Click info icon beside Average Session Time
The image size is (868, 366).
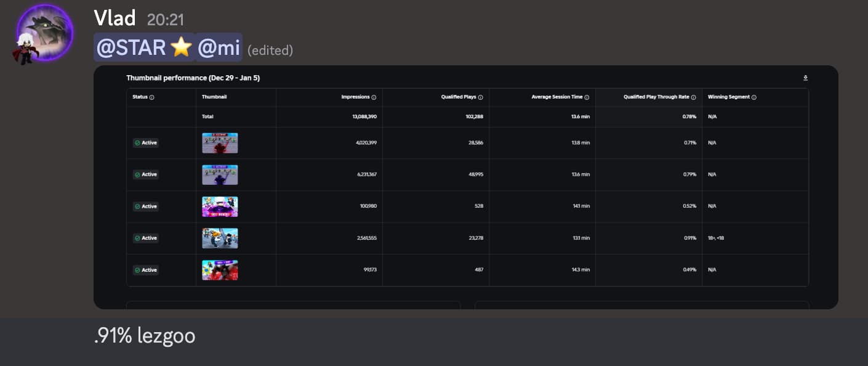587,97
